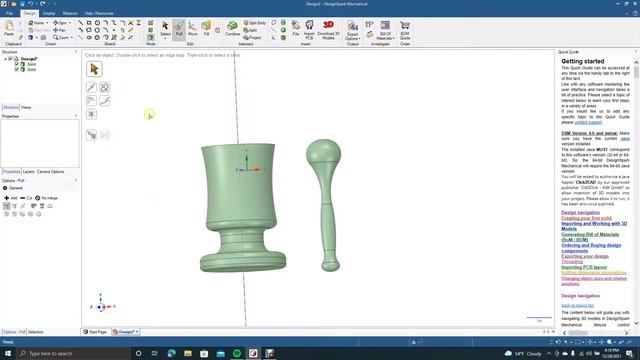Image resolution: width=640 pixels, height=360 pixels.
Task: Open the Threading link
Action: point(572,262)
